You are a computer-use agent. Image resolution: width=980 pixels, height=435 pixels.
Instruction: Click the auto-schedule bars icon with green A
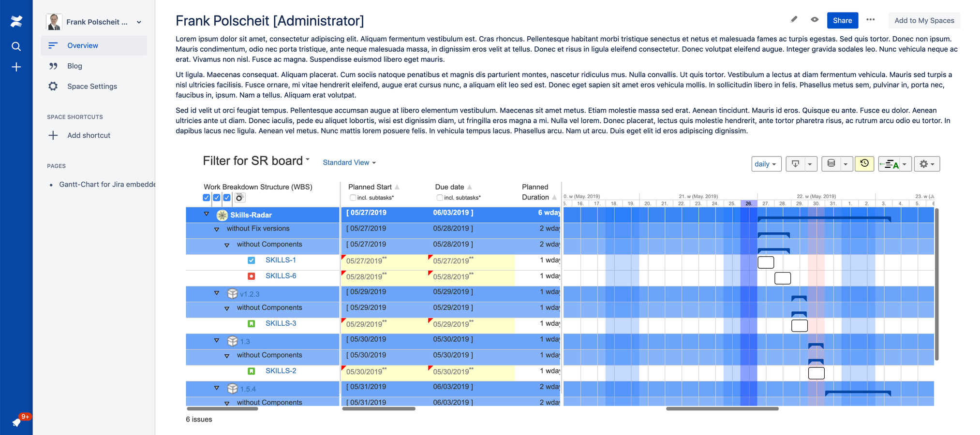pos(889,164)
